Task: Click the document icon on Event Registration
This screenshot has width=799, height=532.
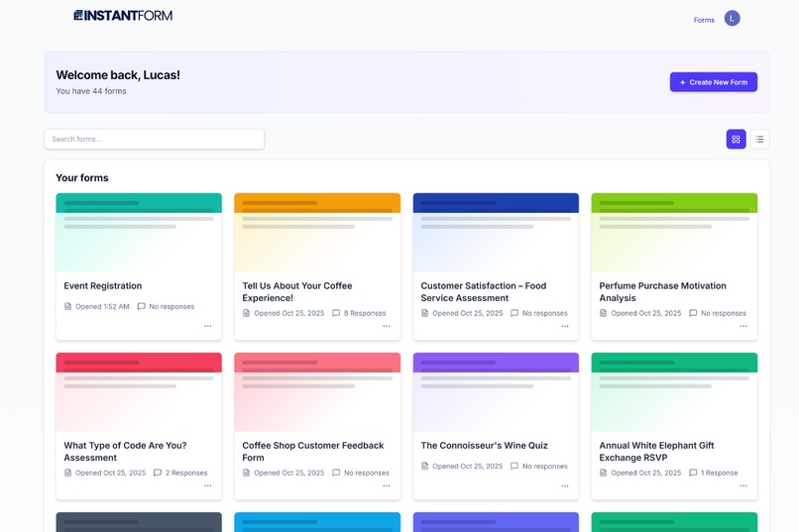Action: (x=67, y=306)
